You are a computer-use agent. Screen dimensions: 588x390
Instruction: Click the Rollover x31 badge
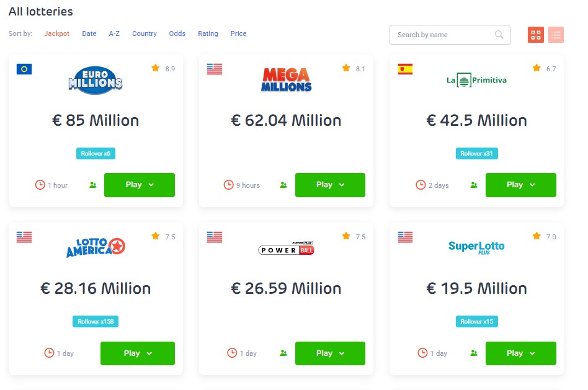coord(476,153)
